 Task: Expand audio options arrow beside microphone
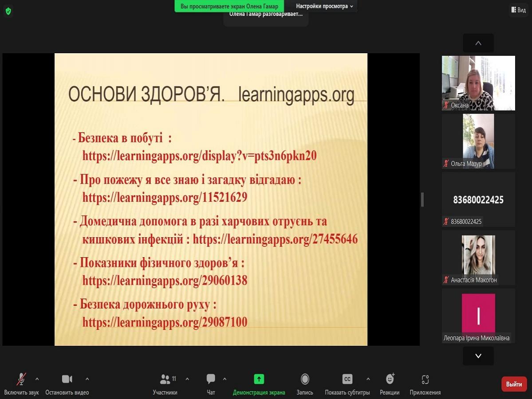tap(37, 379)
